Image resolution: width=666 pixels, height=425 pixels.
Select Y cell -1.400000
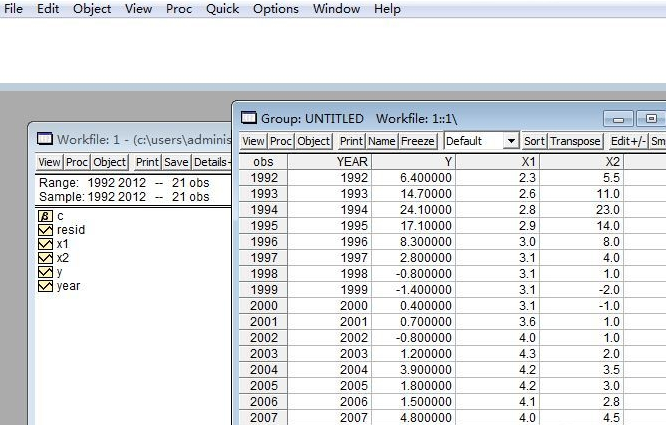(x=413, y=290)
